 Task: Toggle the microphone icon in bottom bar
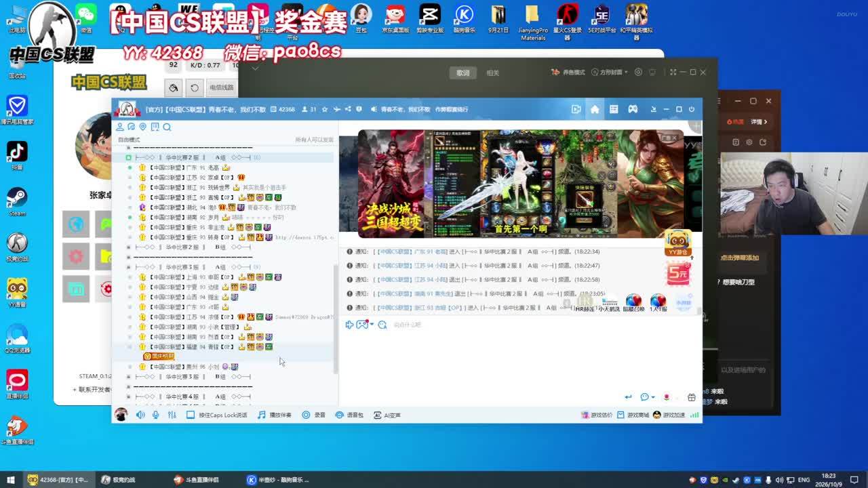[x=156, y=415]
